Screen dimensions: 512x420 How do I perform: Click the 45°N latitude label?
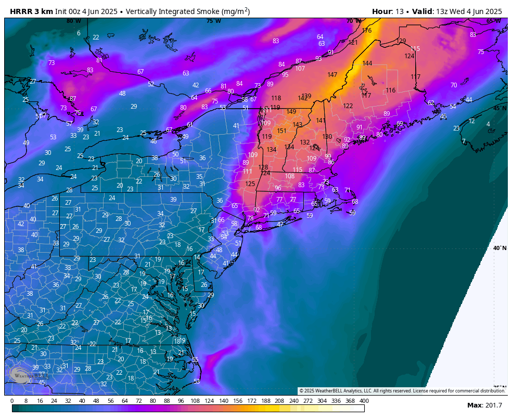500,108
